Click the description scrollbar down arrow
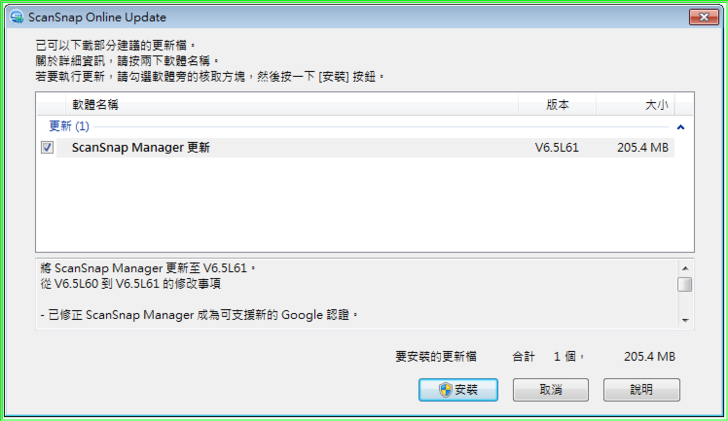 click(685, 320)
